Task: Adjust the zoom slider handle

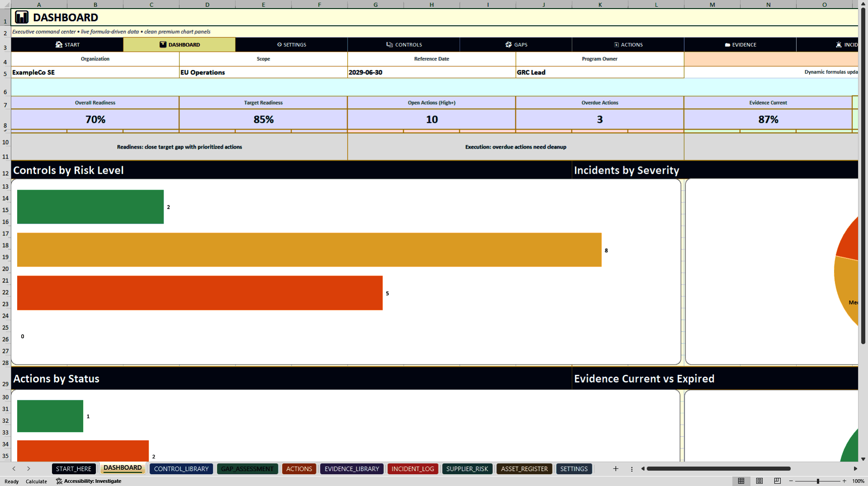Action: click(x=818, y=481)
